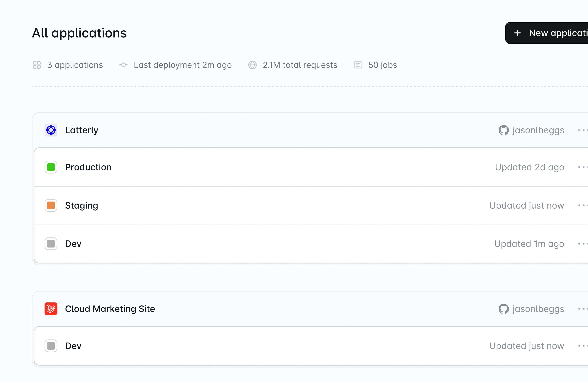Open the options menu for Staging
Screen dimensions: 588x382
click(584, 205)
